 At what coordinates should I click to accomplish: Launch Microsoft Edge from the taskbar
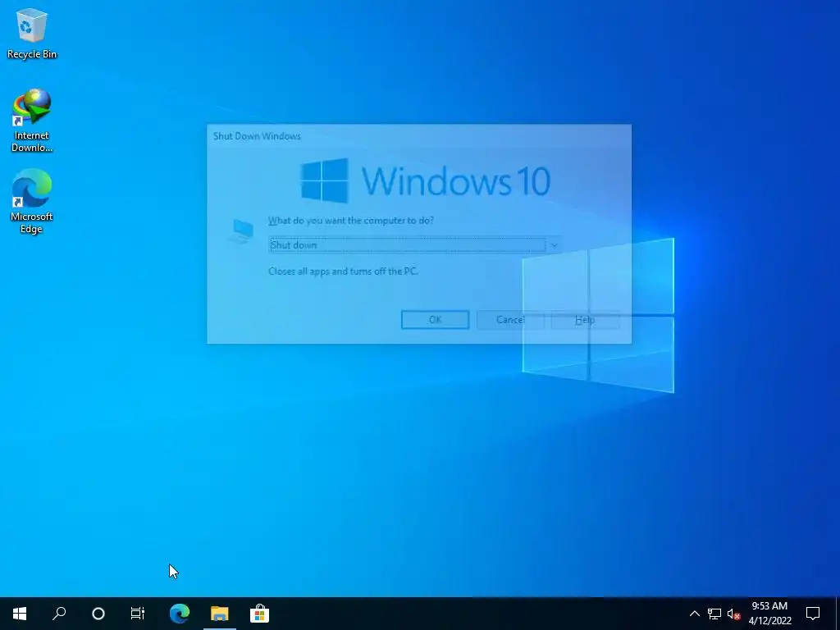pos(180,614)
